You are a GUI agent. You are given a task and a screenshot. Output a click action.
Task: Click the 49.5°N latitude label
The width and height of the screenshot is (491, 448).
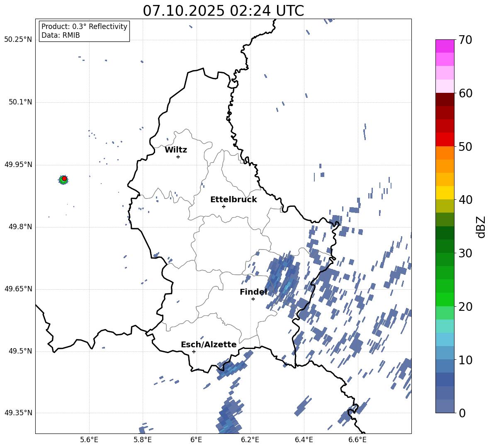[20, 351]
